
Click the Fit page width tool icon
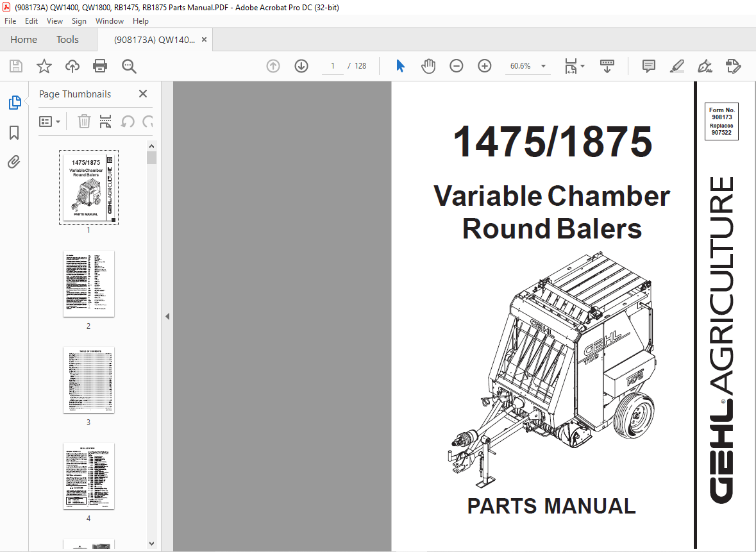pos(571,66)
